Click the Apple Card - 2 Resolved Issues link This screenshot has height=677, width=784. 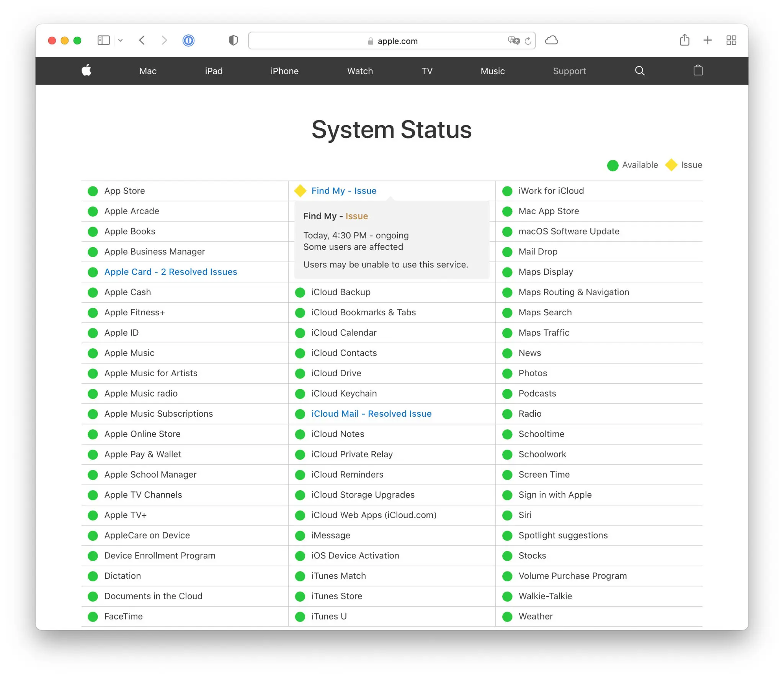170,271
